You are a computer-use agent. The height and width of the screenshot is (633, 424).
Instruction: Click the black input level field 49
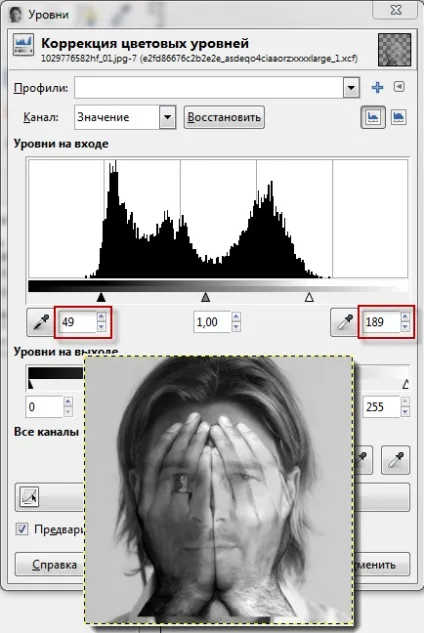(78, 322)
